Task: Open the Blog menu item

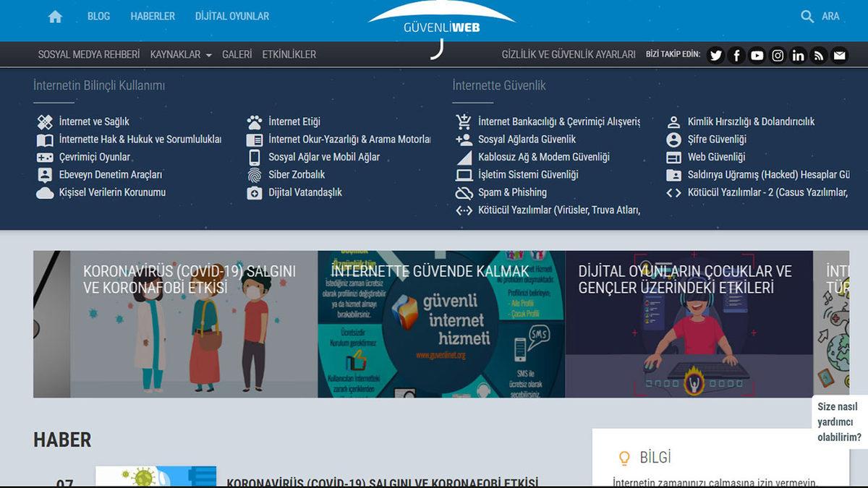Action: point(98,16)
